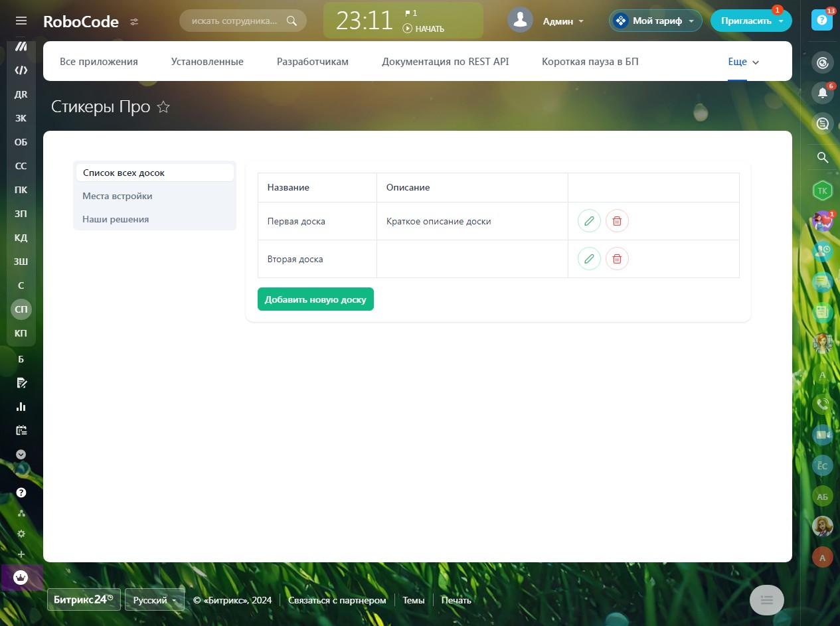Edit the Вторая доска board
This screenshot has height=626, width=840.
coord(589,259)
